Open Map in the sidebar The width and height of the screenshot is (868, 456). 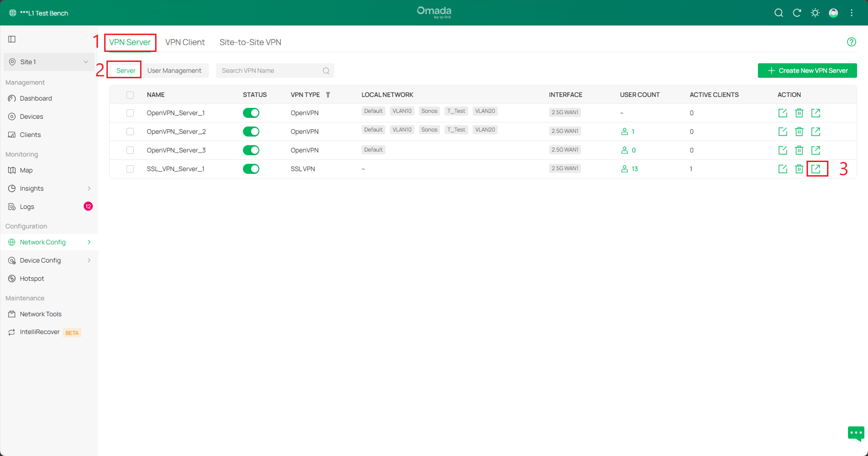[26, 170]
